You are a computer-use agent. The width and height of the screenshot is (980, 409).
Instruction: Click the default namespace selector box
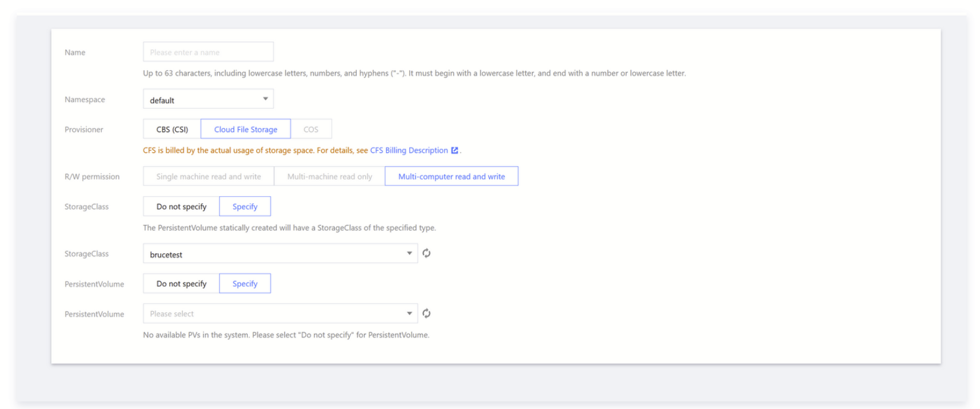point(203,100)
